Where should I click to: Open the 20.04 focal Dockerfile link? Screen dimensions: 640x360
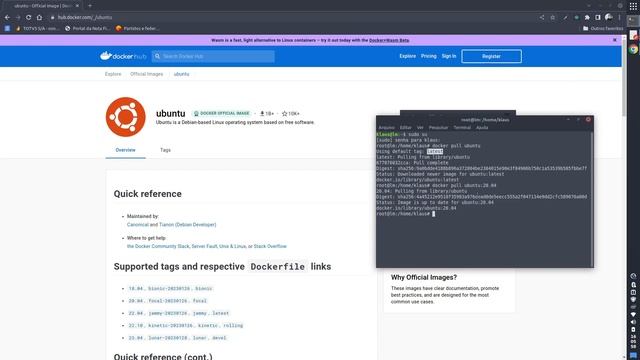point(168,301)
